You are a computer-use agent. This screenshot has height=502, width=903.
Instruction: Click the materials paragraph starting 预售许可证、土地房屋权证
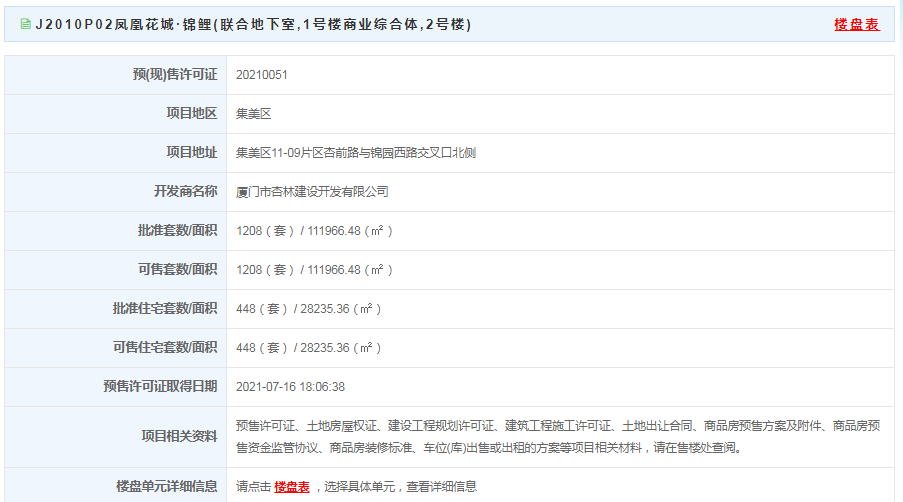click(x=557, y=437)
